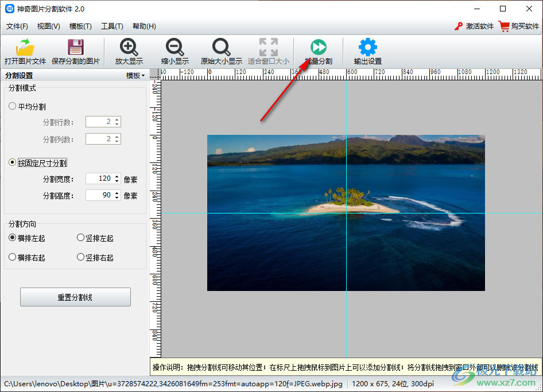This screenshot has width=543, height=392.
Task: Decrease 分割高度 value with down arrow
Action: point(117,198)
